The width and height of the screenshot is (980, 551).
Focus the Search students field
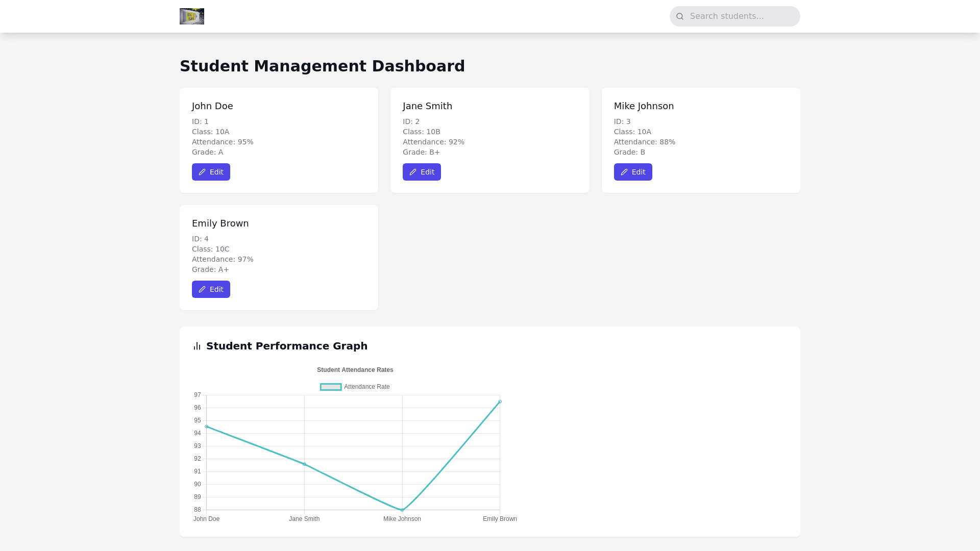coord(740,16)
